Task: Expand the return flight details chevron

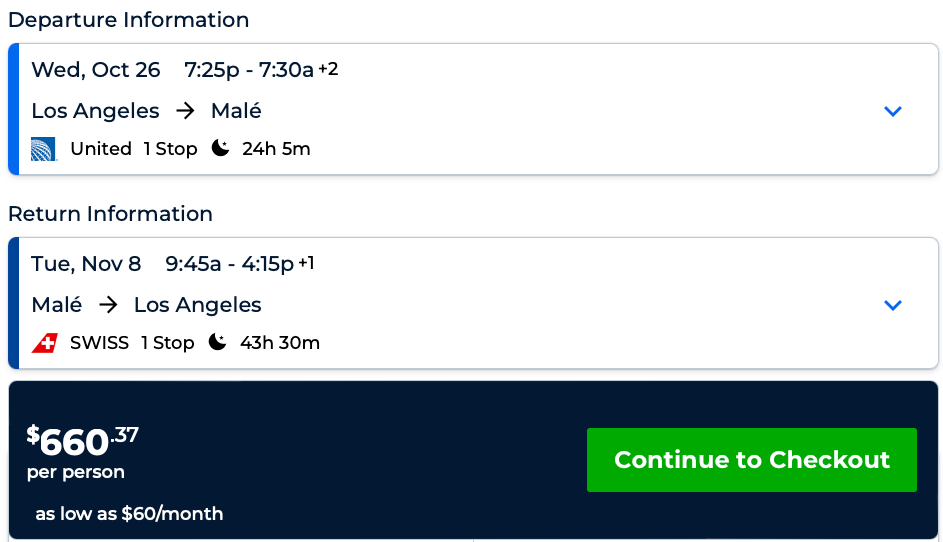Action: [893, 305]
